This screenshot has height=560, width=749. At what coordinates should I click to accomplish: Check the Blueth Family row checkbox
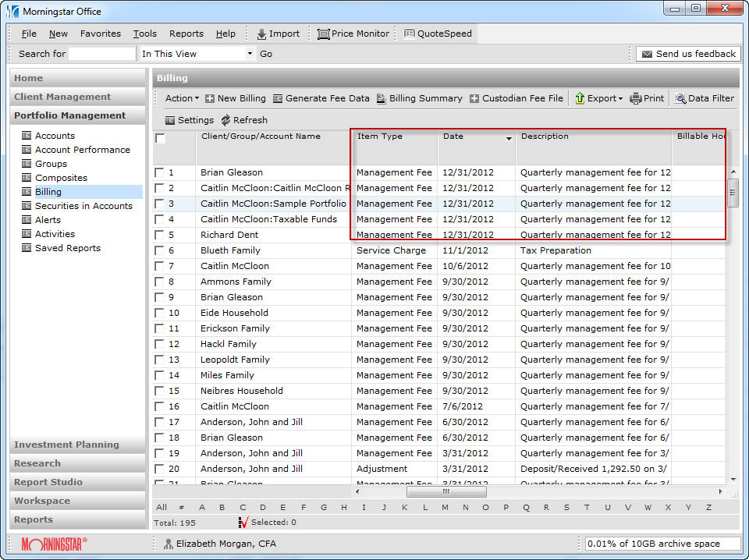click(159, 250)
